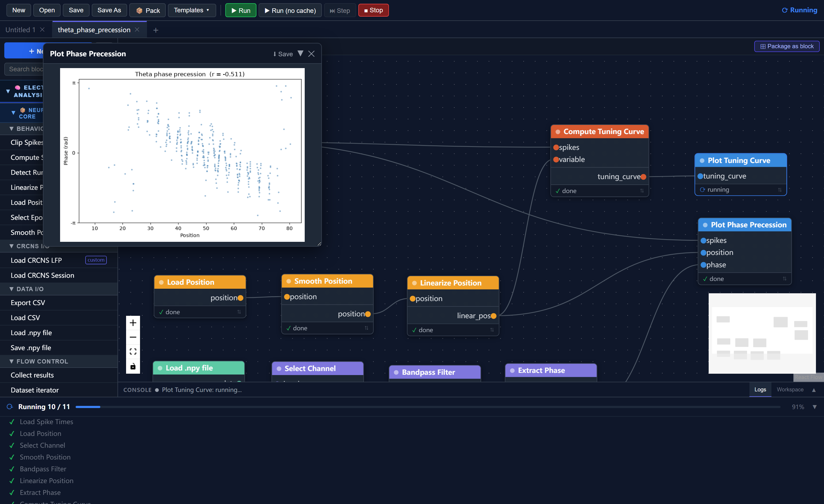824x504 pixels.
Task: Close the Untitled 1 tab
Action: click(x=42, y=29)
